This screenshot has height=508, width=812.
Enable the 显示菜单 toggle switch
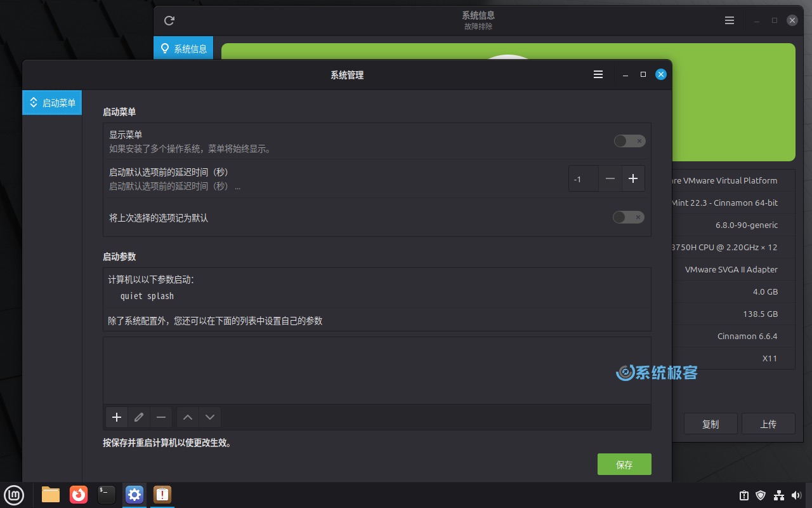click(x=629, y=141)
